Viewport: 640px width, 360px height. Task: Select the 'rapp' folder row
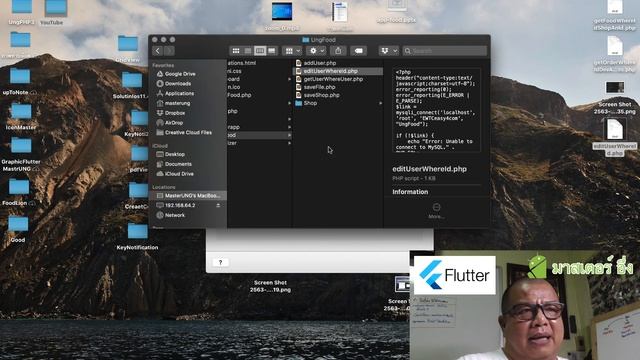tap(260, 127)
